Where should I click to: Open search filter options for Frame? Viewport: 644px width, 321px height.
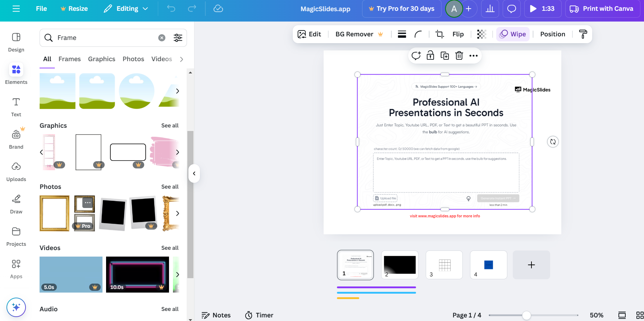point(178,38)
